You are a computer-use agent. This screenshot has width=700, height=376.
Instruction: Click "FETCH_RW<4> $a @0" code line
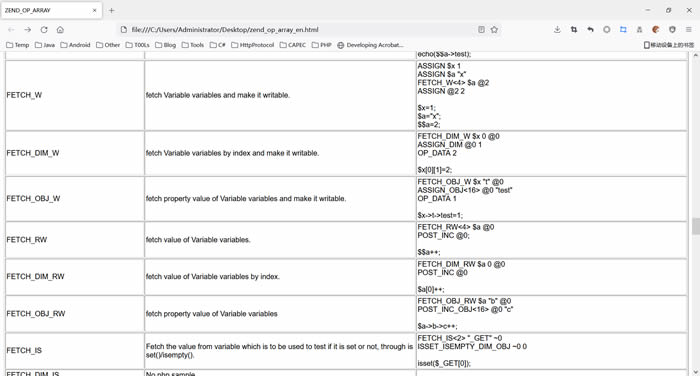pyautogui.click(x=456, y=227)
